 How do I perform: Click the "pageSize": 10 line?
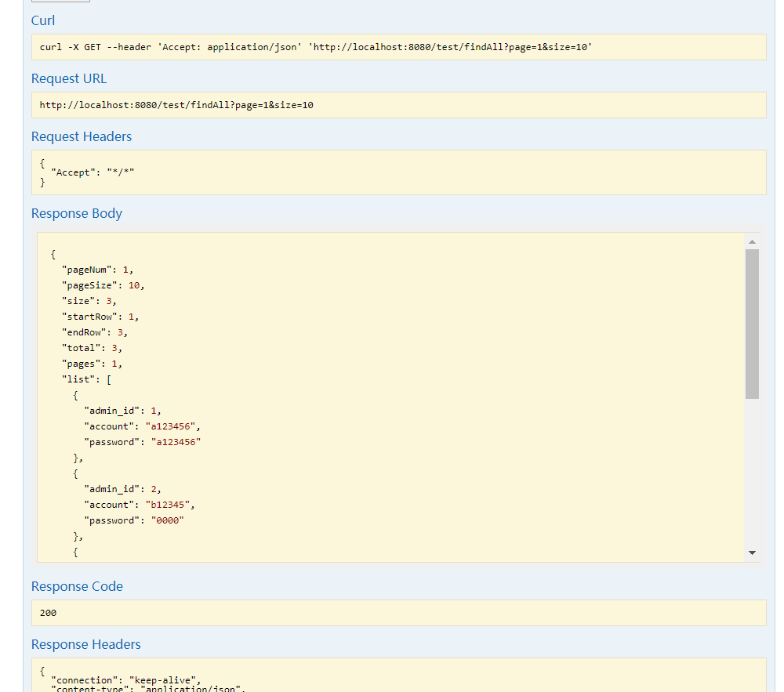(103, 285)
